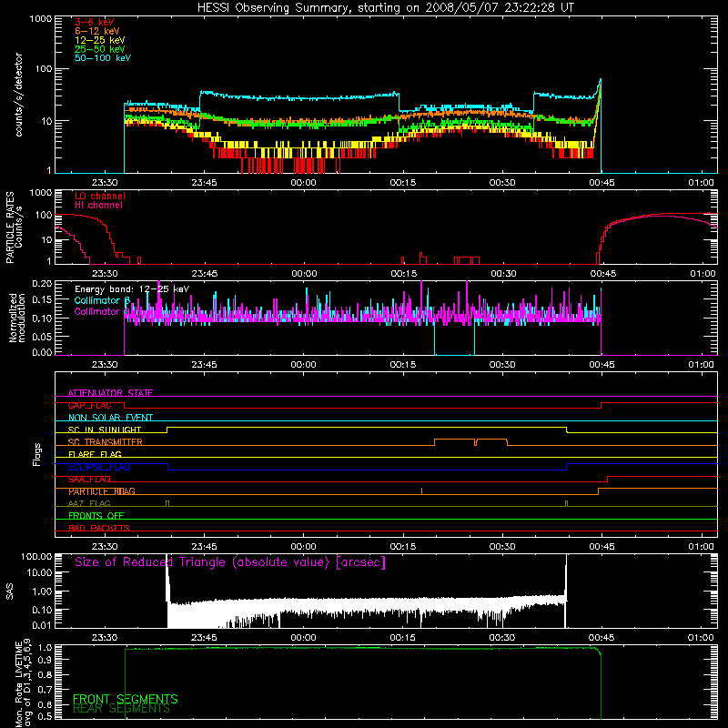Click the 00:30 tick under the modulation panel
Screen dimensions: 728x728
point(503,365)
